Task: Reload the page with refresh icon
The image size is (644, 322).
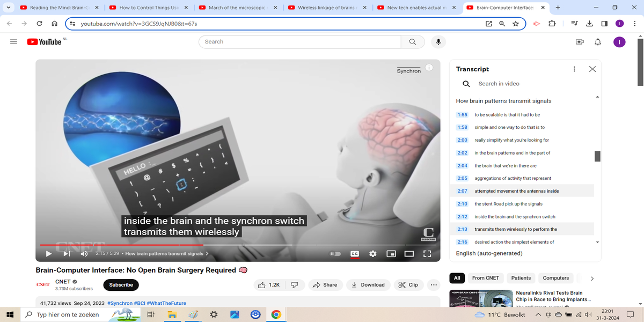Action: pyautogui.click(x=39, y=24)
